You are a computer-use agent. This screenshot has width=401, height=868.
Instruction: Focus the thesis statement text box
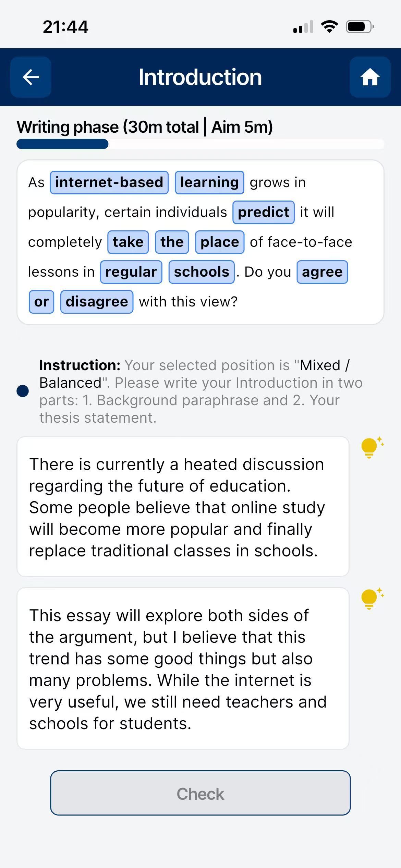[x=183, y=668]
